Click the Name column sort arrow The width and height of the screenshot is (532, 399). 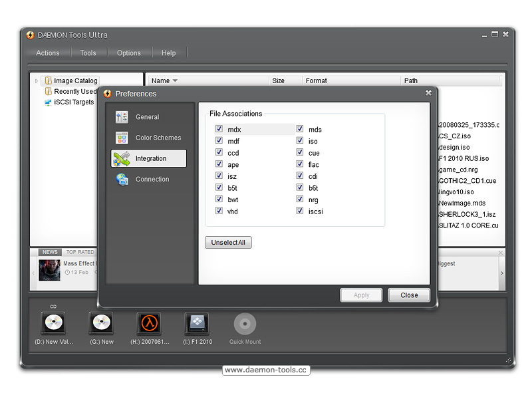point(175,80)
